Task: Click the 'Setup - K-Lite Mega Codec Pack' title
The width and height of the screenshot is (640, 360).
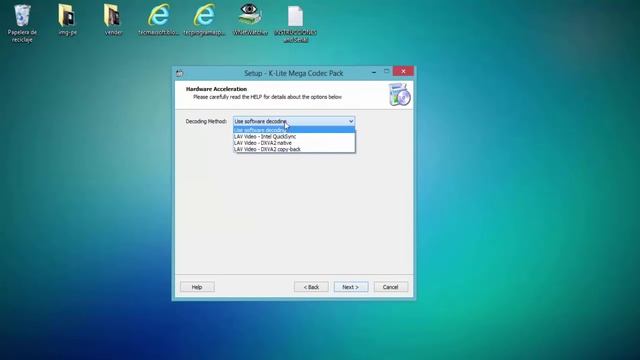Action: (x=293, y=73)
